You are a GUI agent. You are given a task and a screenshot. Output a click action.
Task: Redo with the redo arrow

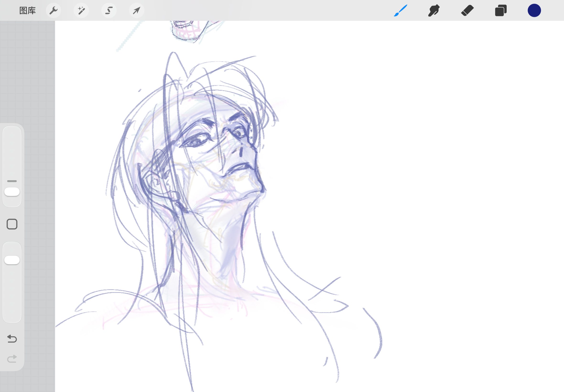[x=12, y=359]
